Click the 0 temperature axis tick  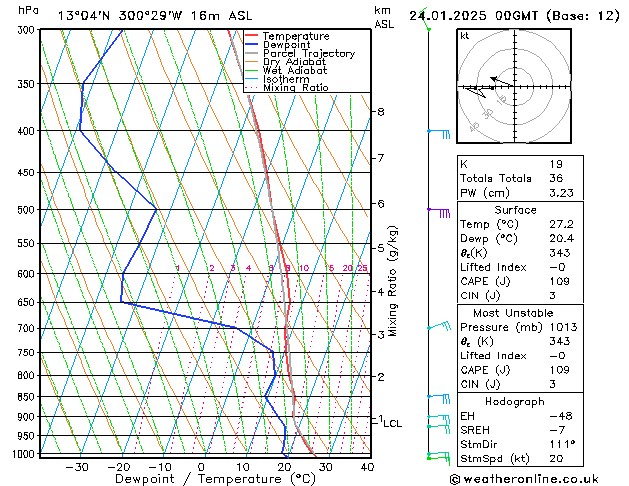tap(201, 467)
